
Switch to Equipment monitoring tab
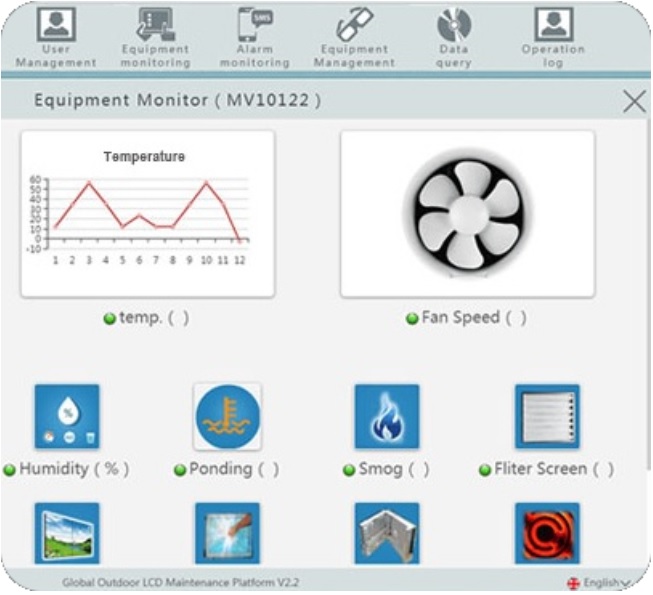pos(155,37)
